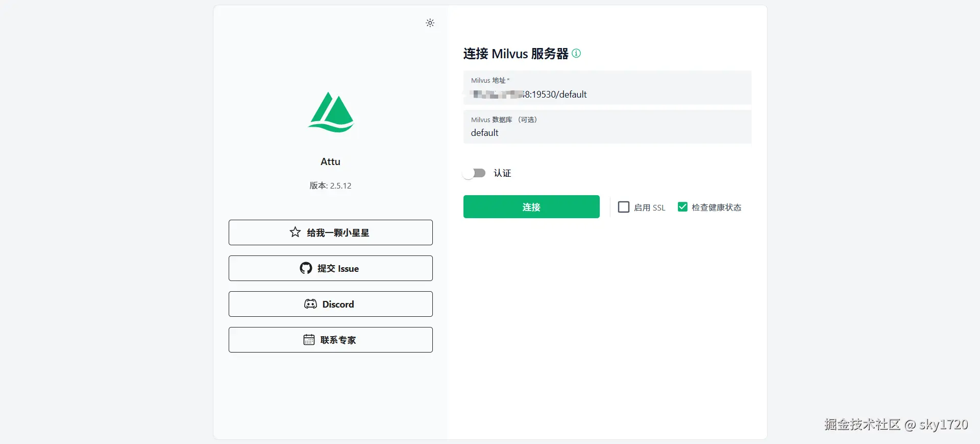
Task: Click the Attu title text
Action: pos(330,161)
